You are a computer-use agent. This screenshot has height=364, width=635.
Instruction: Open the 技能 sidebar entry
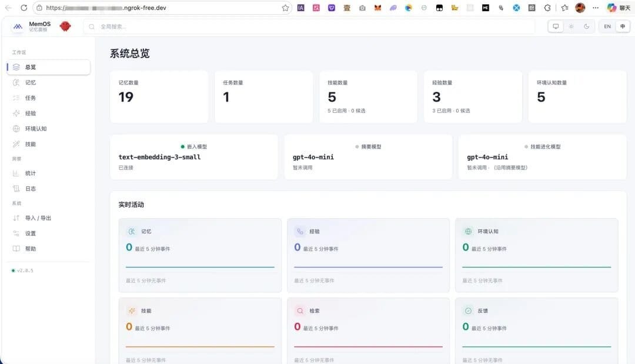(x=48, y=144)
